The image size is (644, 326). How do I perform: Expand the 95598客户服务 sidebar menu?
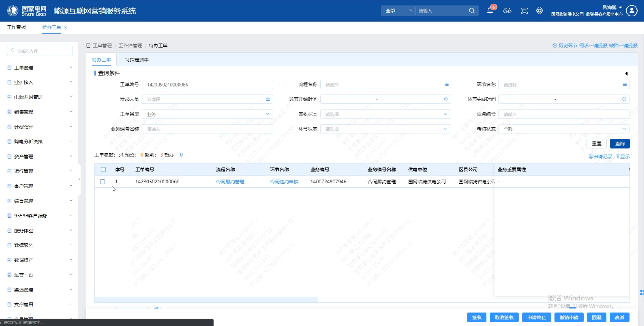[x=40, y=216]
